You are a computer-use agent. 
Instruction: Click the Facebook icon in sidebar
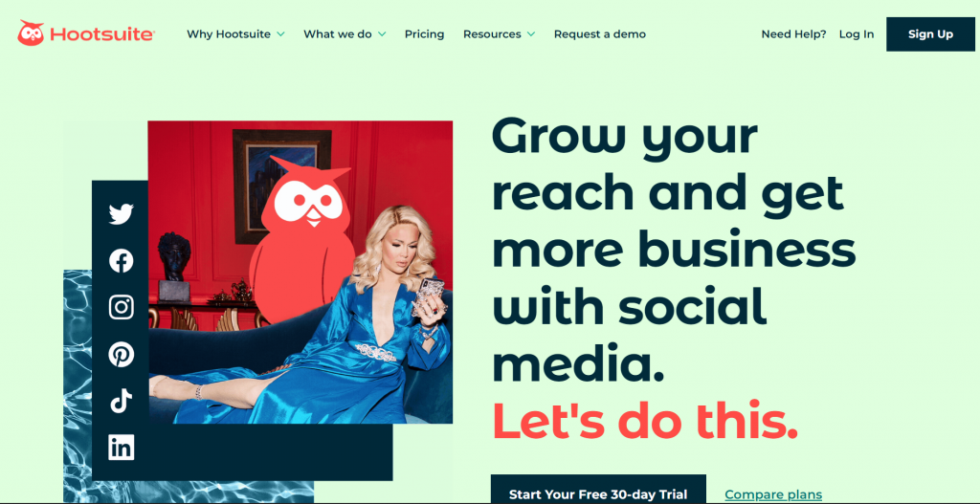[x=122, y=260]
